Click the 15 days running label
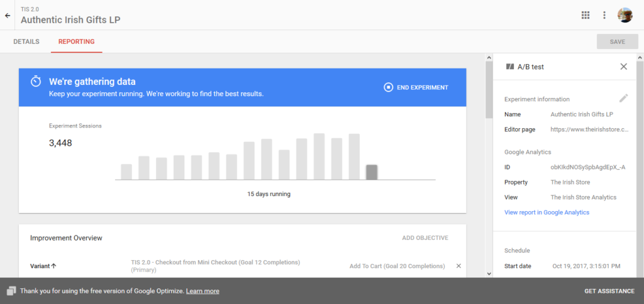 click(x=269, y=194)
